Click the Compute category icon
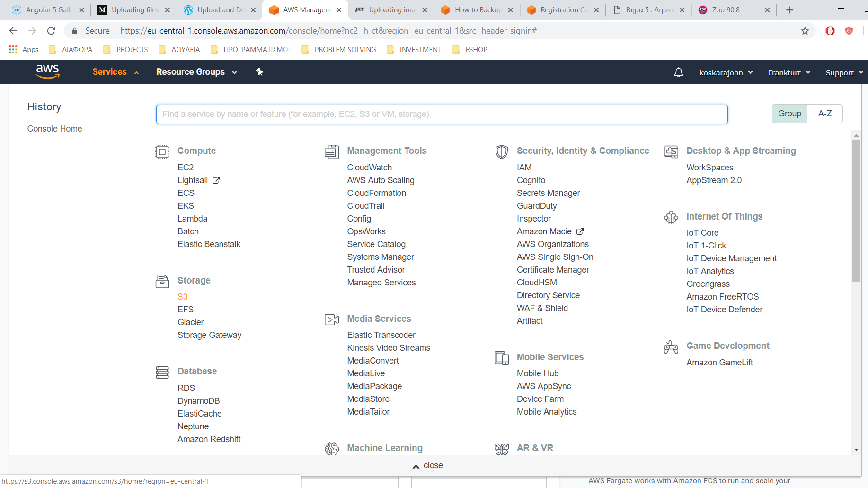Viewport: 868px width, 488px height. pyautogui.click(x=162, y=151)
